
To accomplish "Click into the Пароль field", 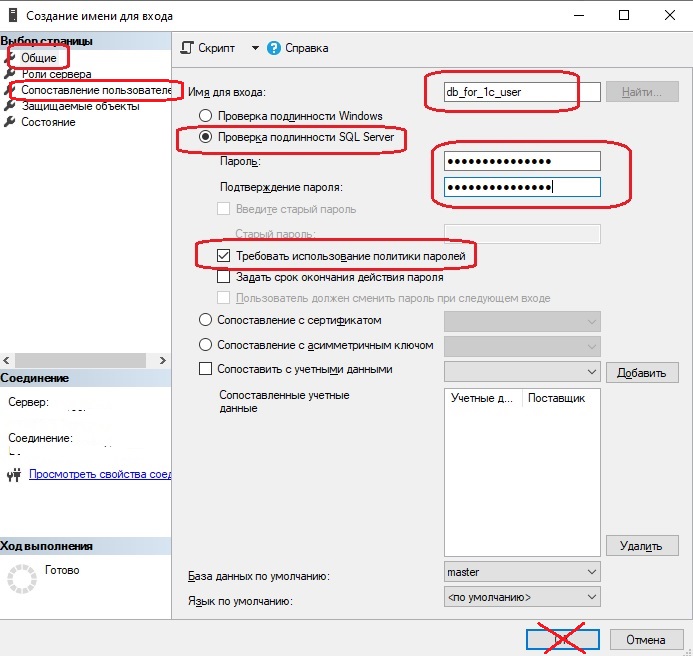I will 522,161.
